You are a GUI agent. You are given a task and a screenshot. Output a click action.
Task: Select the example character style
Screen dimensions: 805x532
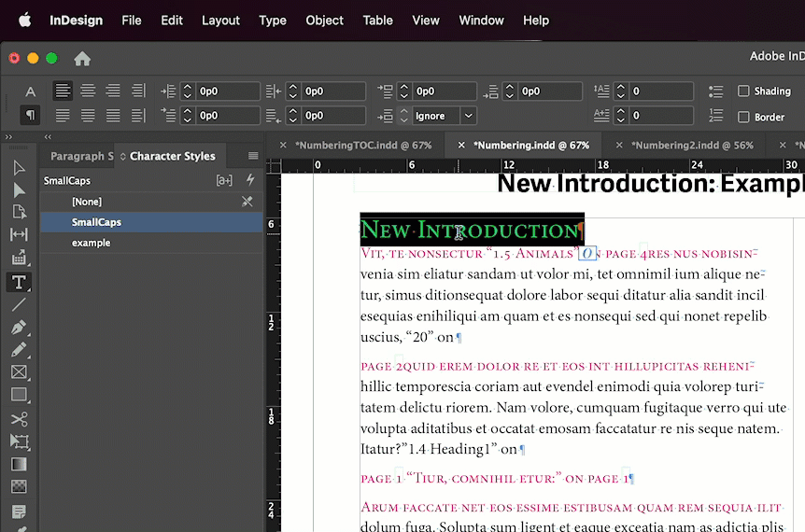coord(92,243)
